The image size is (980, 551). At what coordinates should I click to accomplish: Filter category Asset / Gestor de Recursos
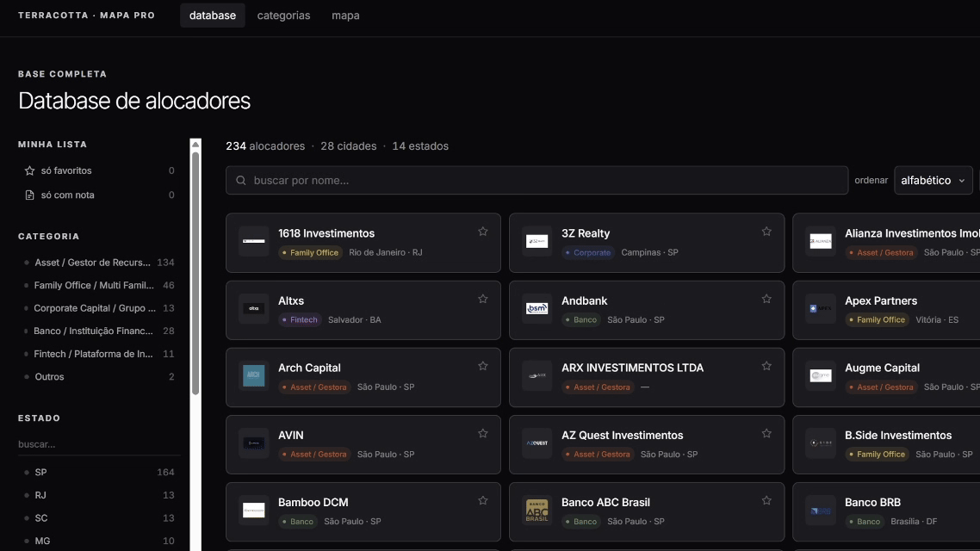[x=99, y=263]
